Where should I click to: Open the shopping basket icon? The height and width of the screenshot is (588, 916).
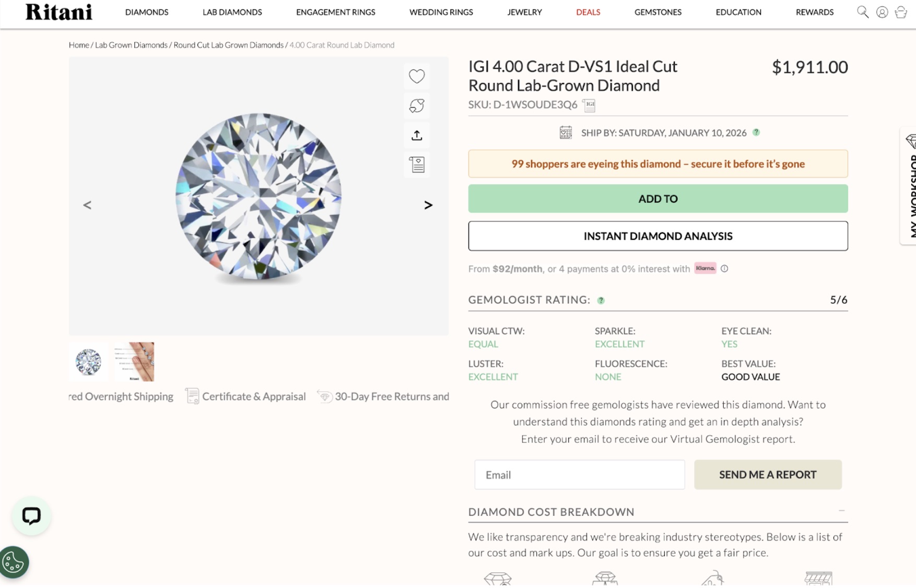click(x=900, y=12)
